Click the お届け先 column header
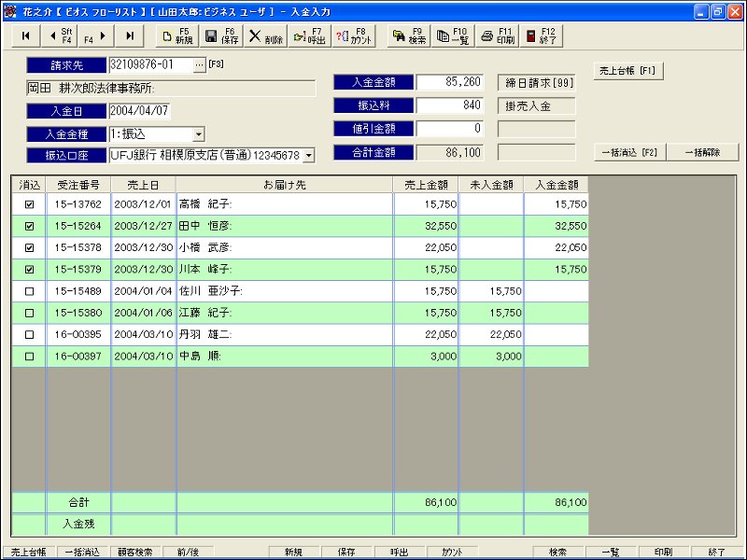This screenshot has width=747, height=560. point(285,185)
